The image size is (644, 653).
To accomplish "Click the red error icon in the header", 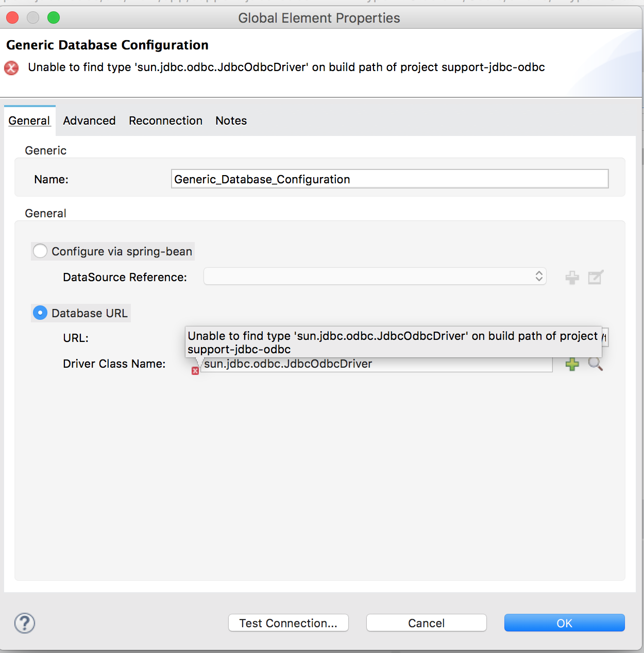I will coord(11,68).
